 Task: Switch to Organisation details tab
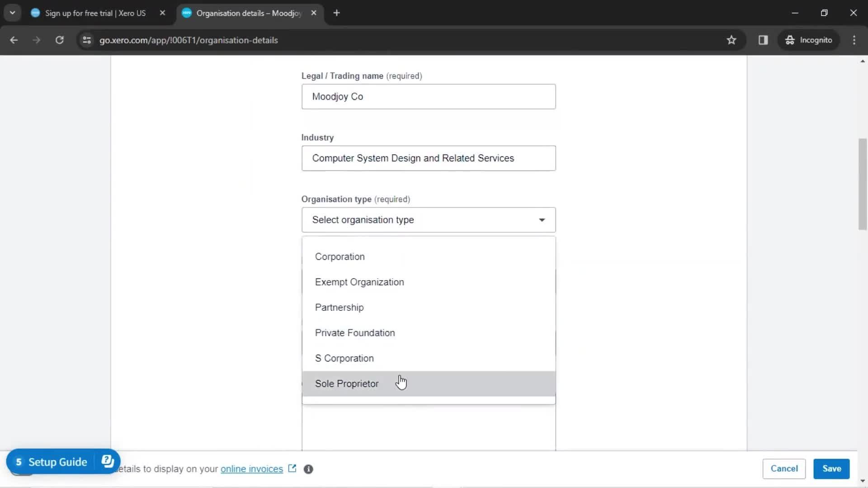(x=249, y=13)
